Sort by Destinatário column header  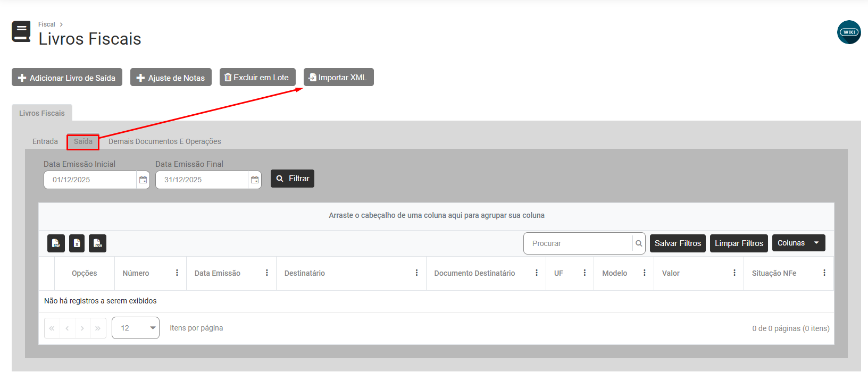tap(305, 273)
